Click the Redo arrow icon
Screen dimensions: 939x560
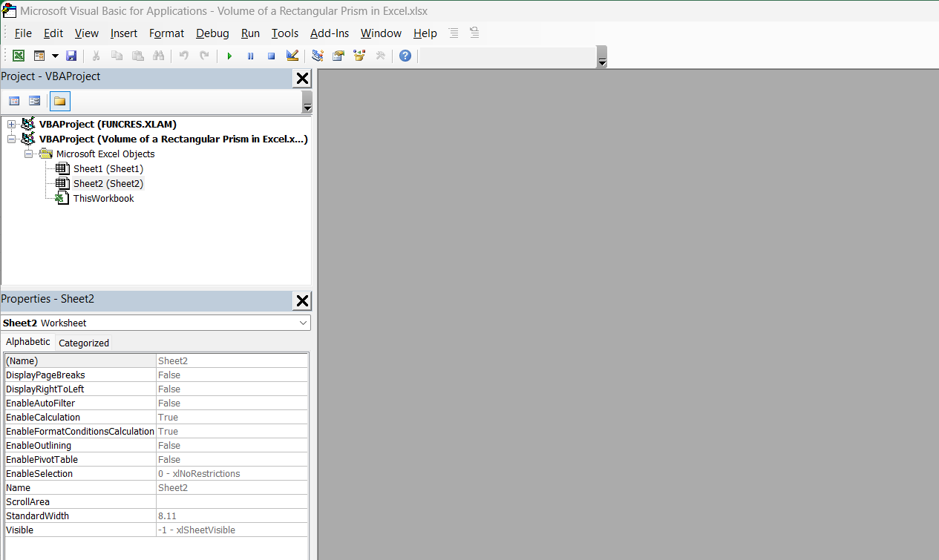204,56
